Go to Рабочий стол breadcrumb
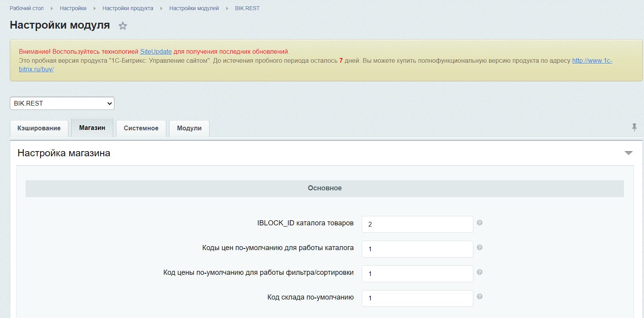The image size is (644, 318). pos(27,8)
